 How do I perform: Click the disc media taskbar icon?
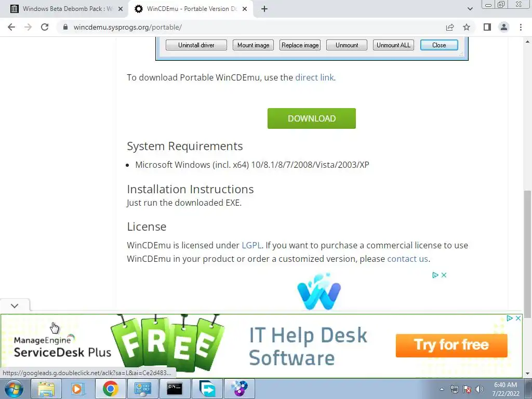point(239,389)
